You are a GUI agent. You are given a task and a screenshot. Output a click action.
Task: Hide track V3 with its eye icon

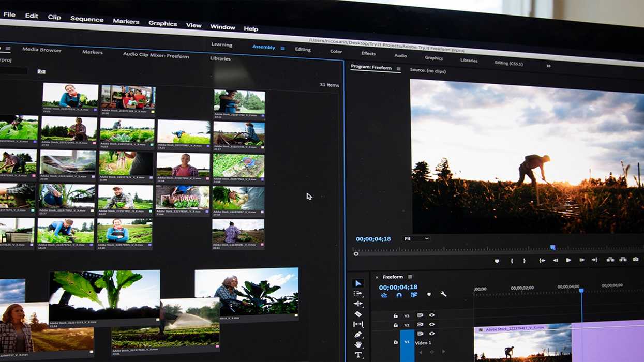431,315
